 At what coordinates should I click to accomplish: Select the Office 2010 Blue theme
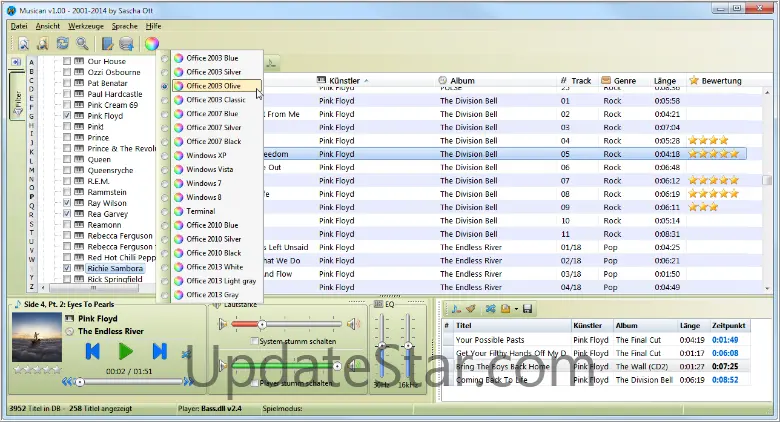(x=212, y=225)
